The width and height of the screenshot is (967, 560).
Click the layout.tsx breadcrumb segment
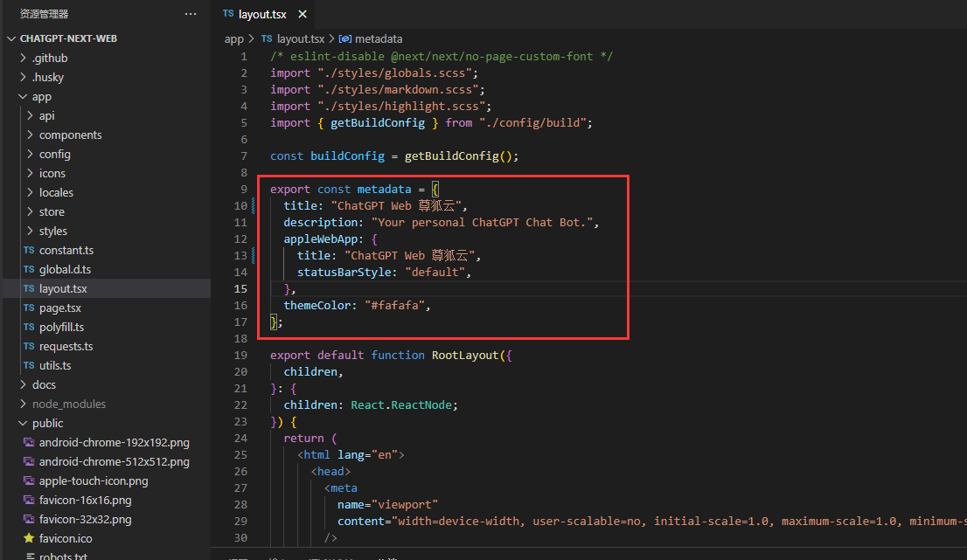pos(301,38)
